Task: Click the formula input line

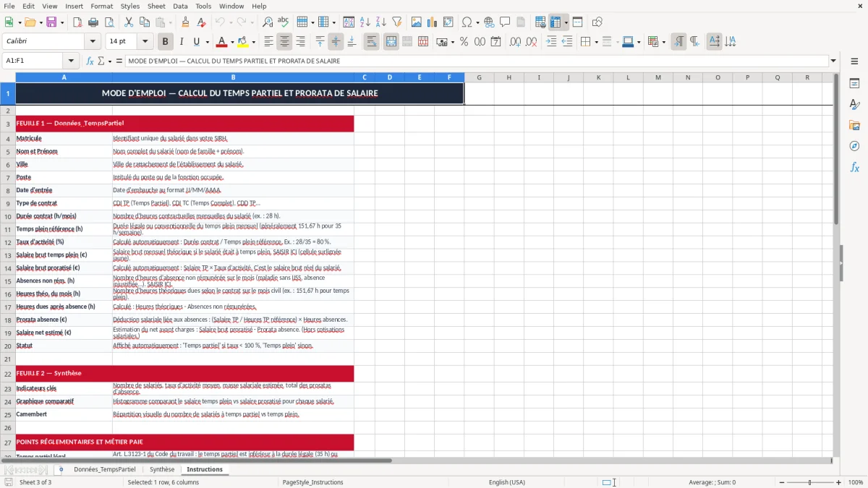Action: coord(476,61)
